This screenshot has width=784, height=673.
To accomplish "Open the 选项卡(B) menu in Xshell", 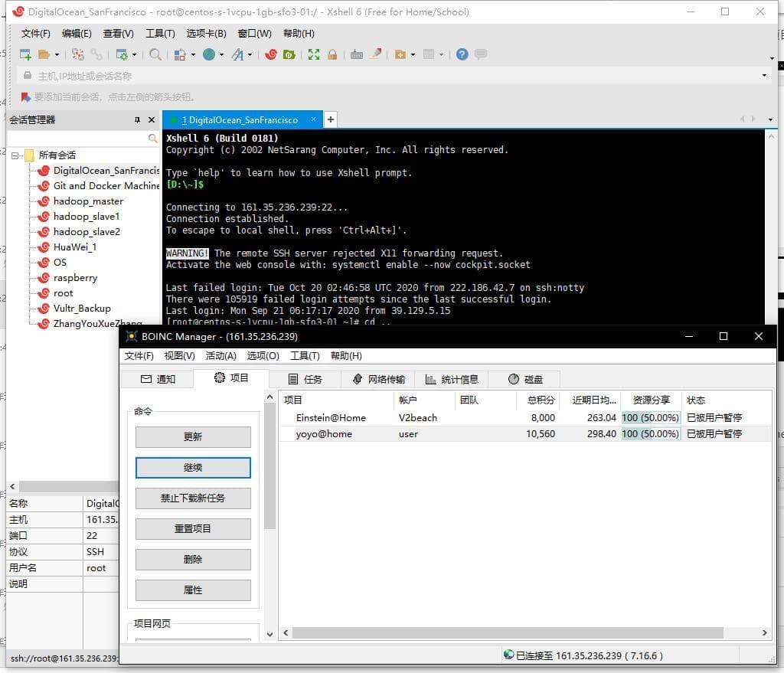I will pyautogui.click(x=206, y=34).
